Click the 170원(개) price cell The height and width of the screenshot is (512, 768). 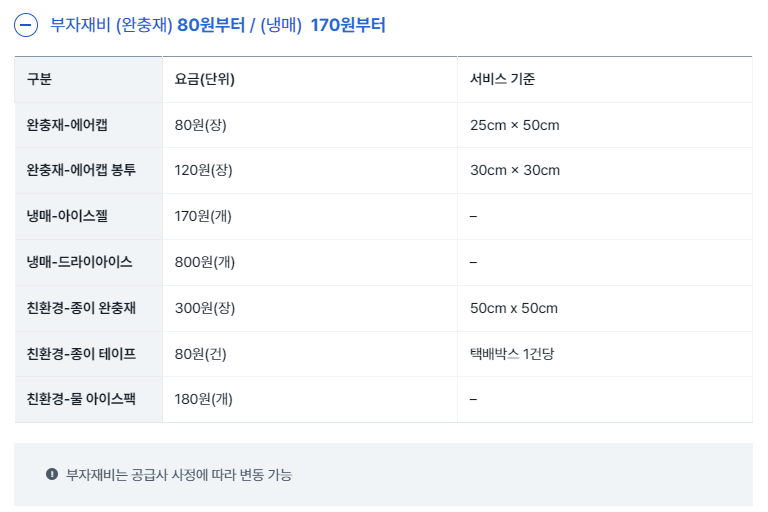(204, 216)
